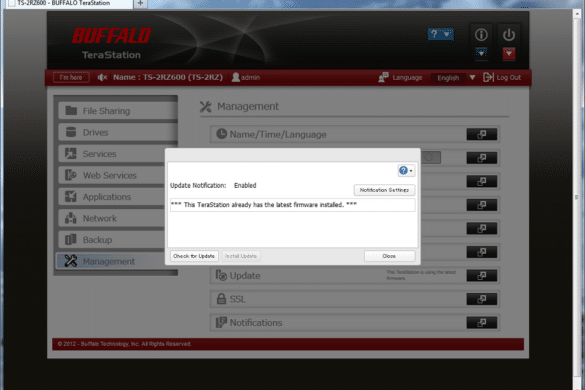
Task: Click the device name TS-2RZ600 text
Action: [x=168, y=77]
